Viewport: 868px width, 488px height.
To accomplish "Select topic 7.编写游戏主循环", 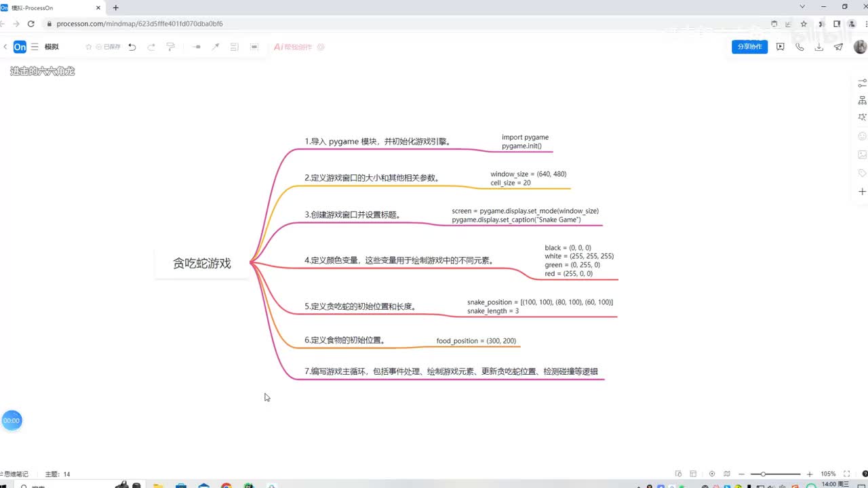I will 451,371.
